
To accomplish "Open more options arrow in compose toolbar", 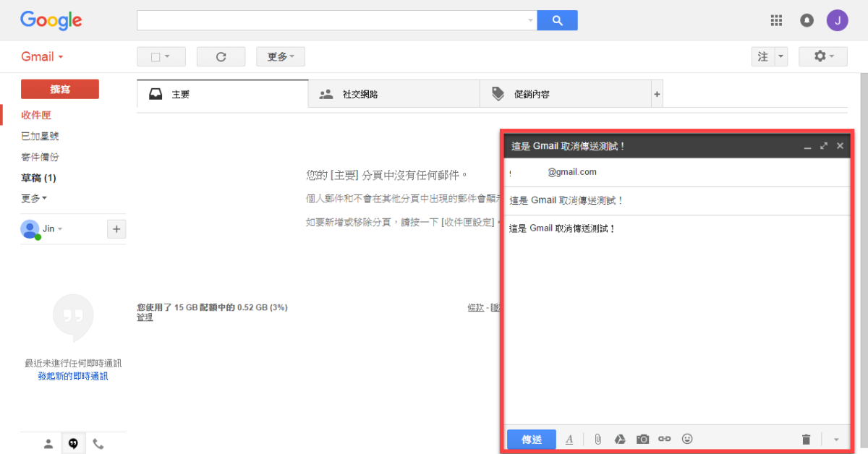I will click(836, 439).
